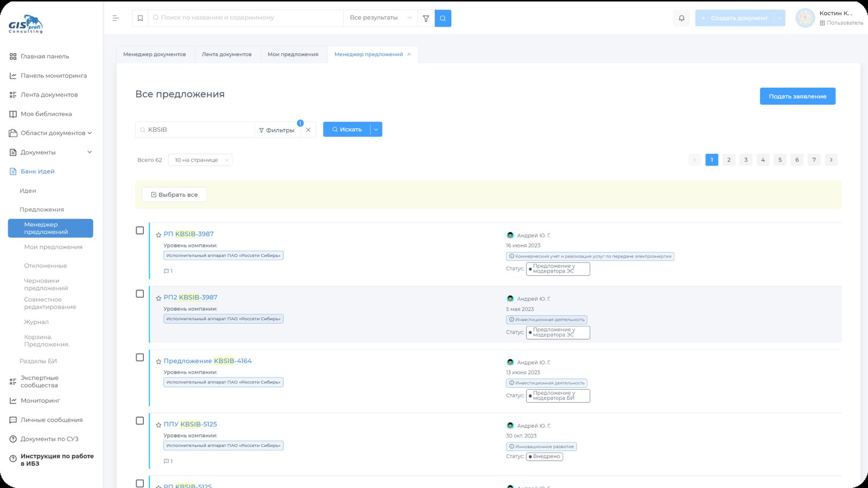
Task: Star the ППУ KBSIB-5125 proposal
Action: (x=158, y=425)
